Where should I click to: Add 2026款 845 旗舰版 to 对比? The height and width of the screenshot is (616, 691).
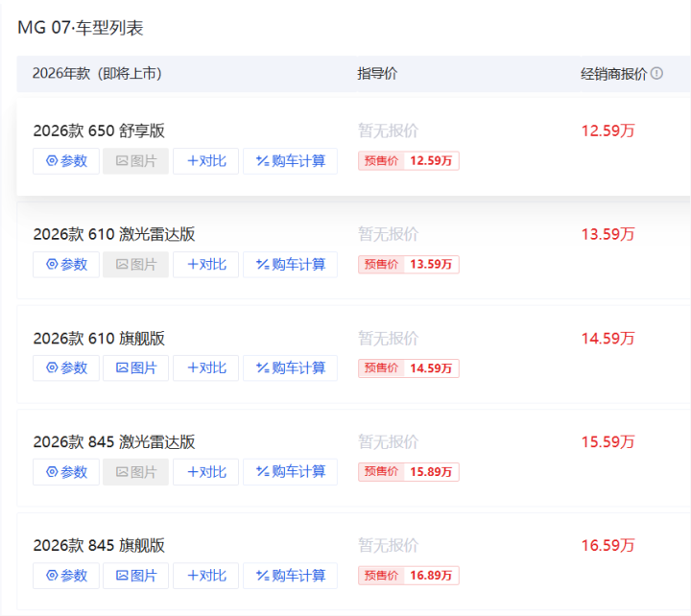[205, 576]
